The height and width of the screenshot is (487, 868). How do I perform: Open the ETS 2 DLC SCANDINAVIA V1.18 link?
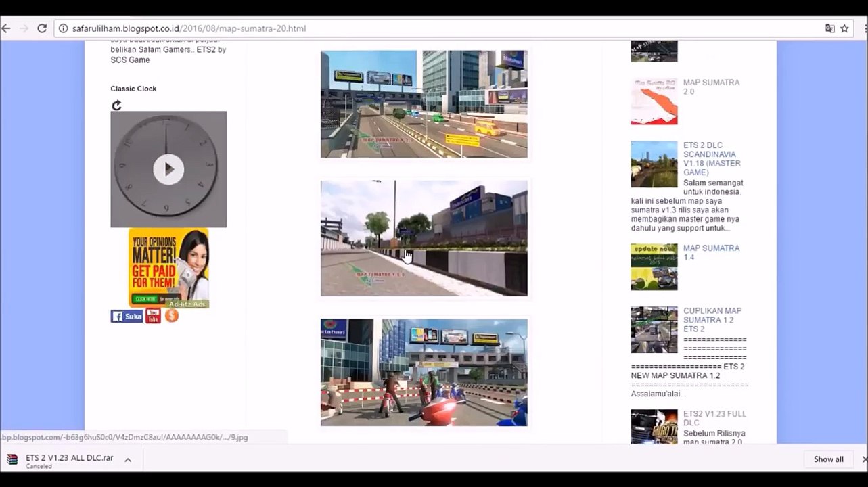coord(712,159)
